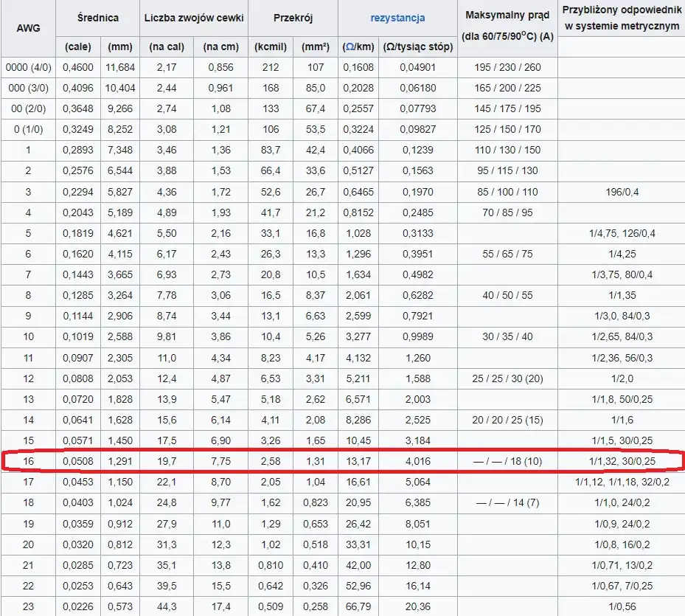This screenshot has height=616, width=685.
Task: Click metric equivalent 1/1,0, 24/0,2
Action: pyautogui.click(x=622, y=502)
